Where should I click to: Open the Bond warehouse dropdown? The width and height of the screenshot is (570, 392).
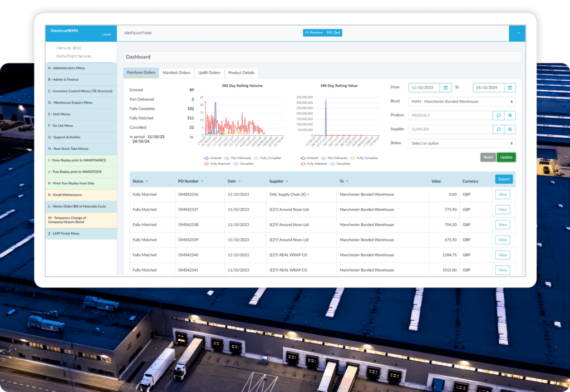click(461, 101)
